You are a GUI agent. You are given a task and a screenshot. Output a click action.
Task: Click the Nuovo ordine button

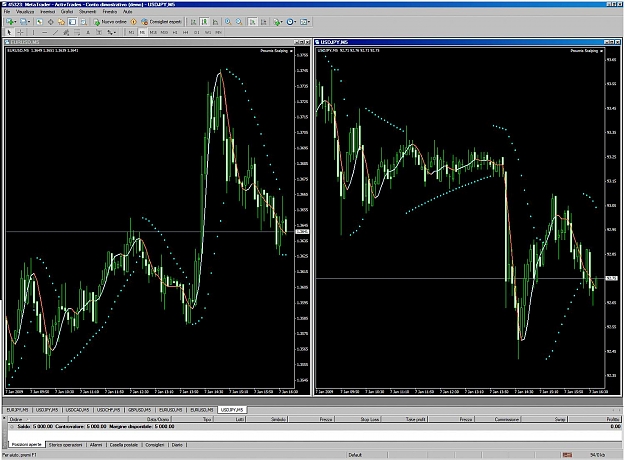click(x=110, y=22)
